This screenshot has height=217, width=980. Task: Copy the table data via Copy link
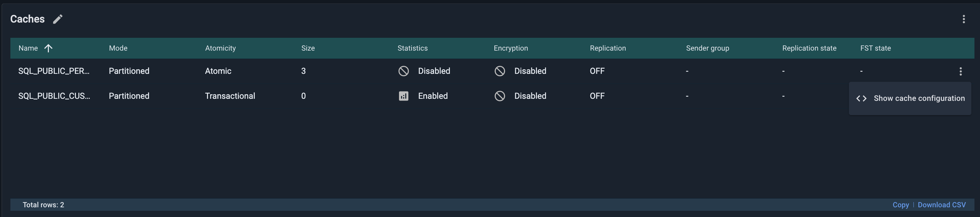point(901,205)
